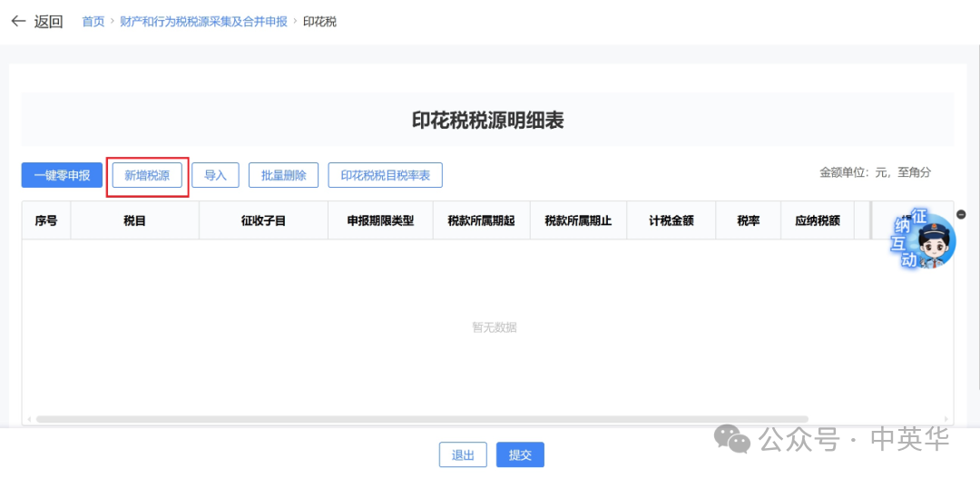Click the 申报期限类型 column header
The height and width of the screenshot is (478, 980).
tap(380, 220)
